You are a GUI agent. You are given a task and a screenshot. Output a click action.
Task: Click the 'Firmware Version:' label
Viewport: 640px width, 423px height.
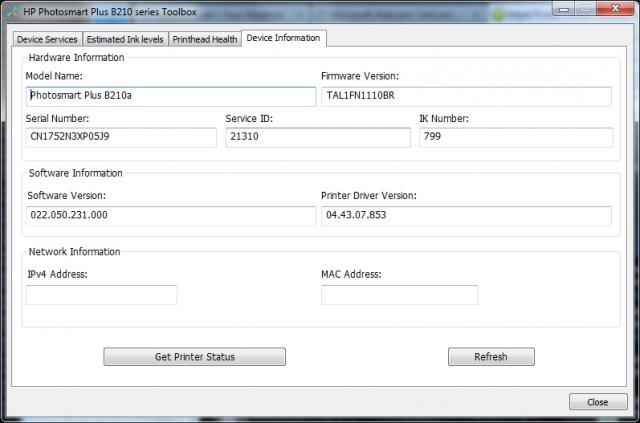click(360, 76)
